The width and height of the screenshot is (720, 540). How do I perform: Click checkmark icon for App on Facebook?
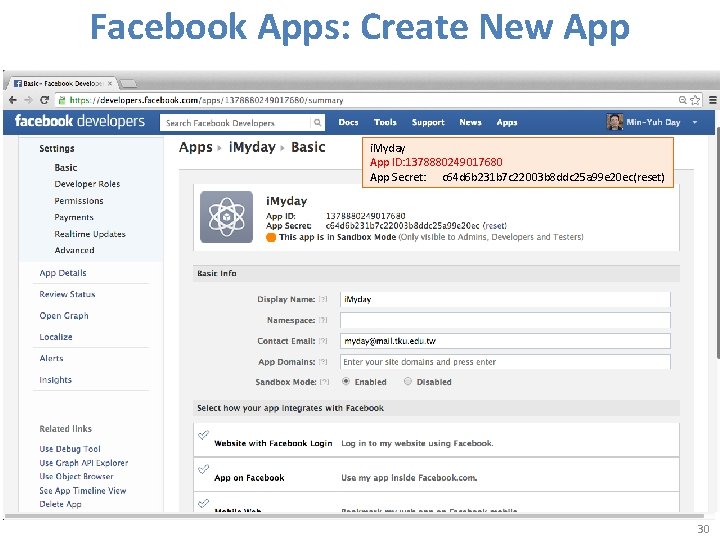(x=203, y=469)
